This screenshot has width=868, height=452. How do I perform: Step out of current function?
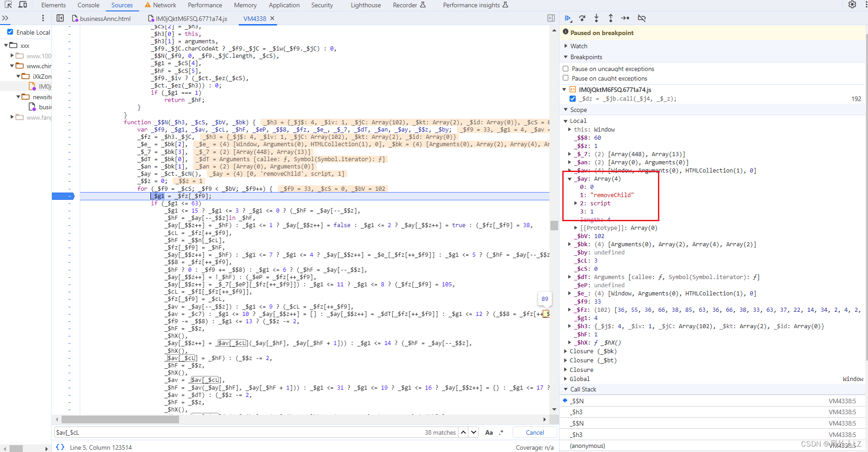click(611, 18)
